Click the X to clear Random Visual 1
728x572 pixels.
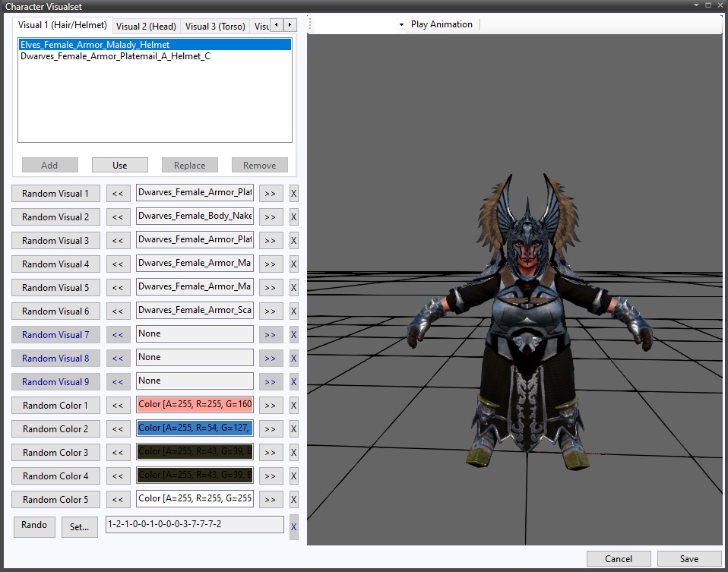[x=294, y=194]
